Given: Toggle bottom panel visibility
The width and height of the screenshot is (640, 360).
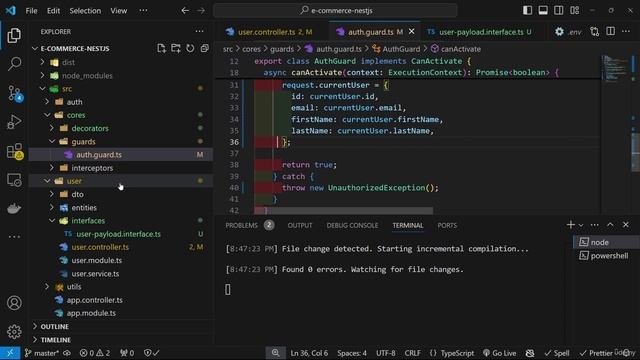Looking at the screenshot, I should click(543, 11).
